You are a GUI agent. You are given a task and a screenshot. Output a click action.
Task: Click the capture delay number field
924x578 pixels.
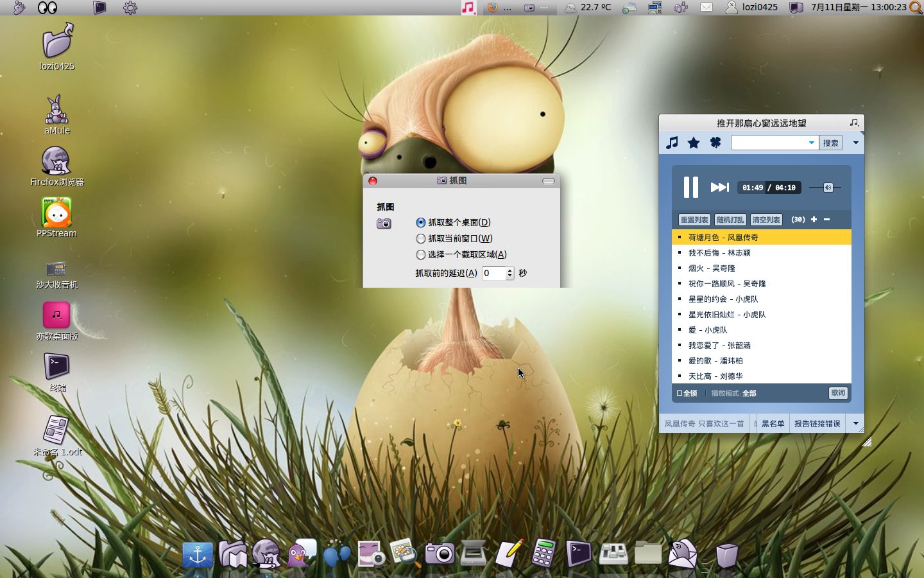(493, 273)
